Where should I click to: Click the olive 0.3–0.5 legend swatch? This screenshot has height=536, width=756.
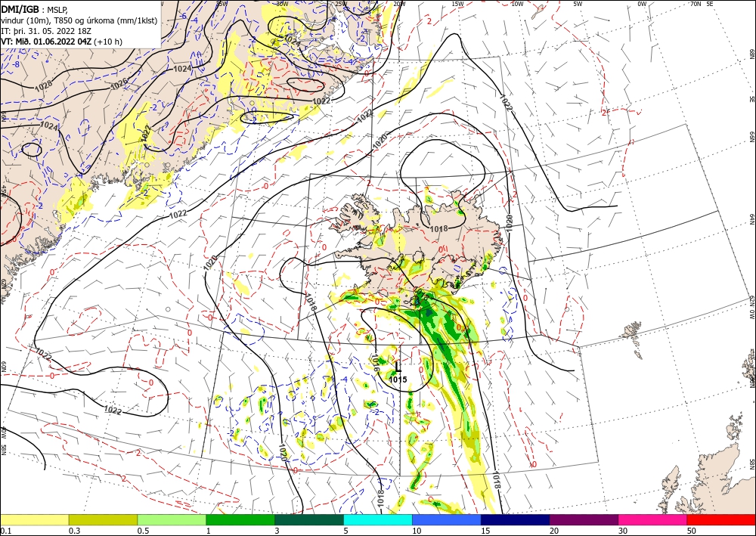pos(103,519)
